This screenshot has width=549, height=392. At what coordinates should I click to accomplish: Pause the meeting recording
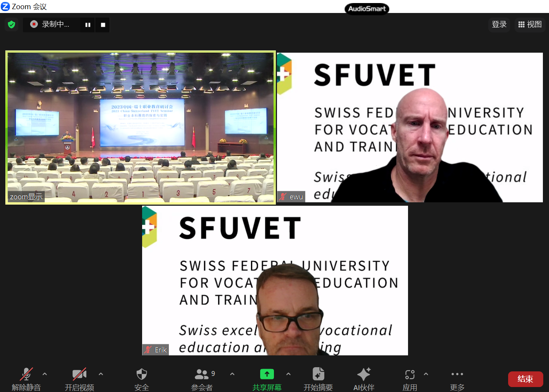pos(88,25)
